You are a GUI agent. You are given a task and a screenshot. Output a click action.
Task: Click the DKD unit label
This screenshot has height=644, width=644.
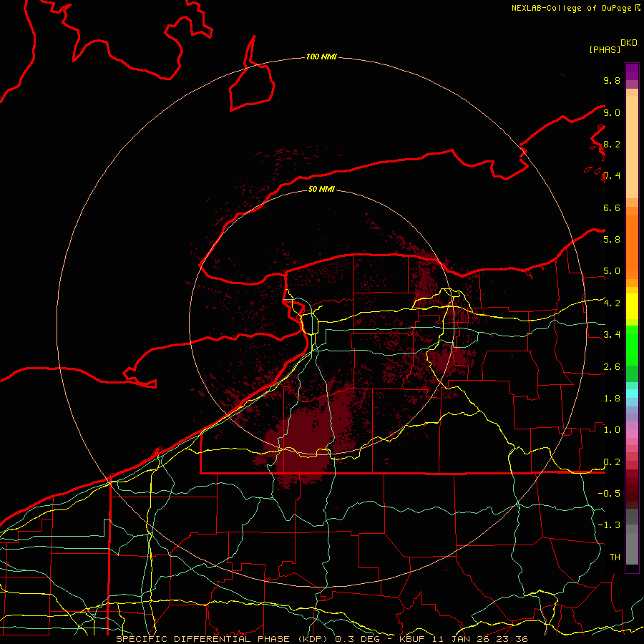click(x=629, y=43)
